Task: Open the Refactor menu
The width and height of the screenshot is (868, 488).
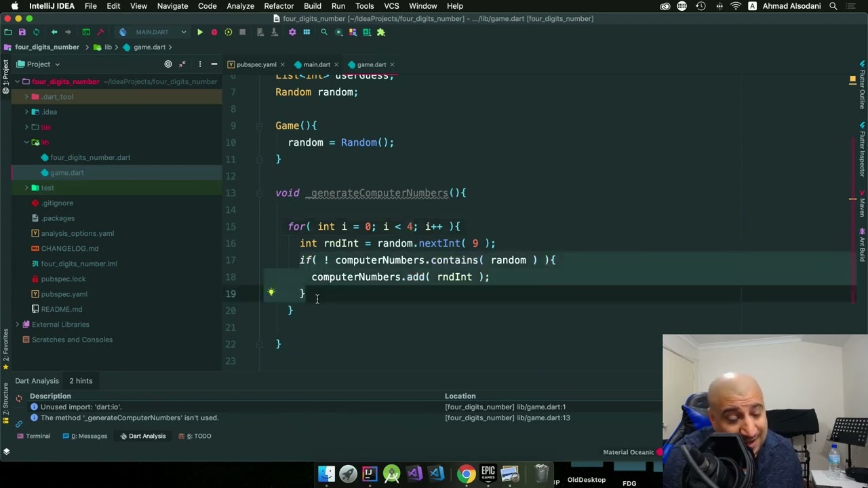Action: click(x=279, y=6)
